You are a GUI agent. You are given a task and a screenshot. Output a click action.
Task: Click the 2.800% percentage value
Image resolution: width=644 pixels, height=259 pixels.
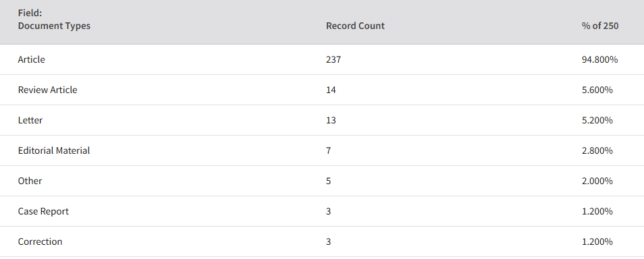click(x=597, y=150)
